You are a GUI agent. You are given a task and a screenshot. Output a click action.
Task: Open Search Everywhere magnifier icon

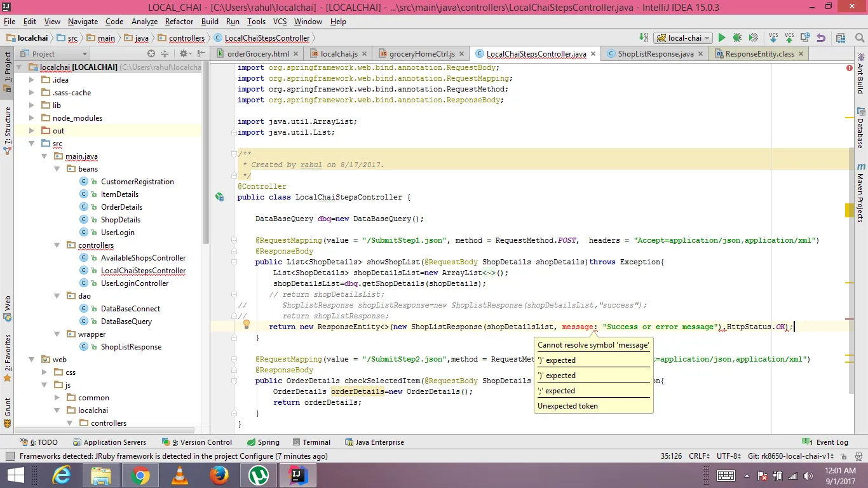pos(858,38)
